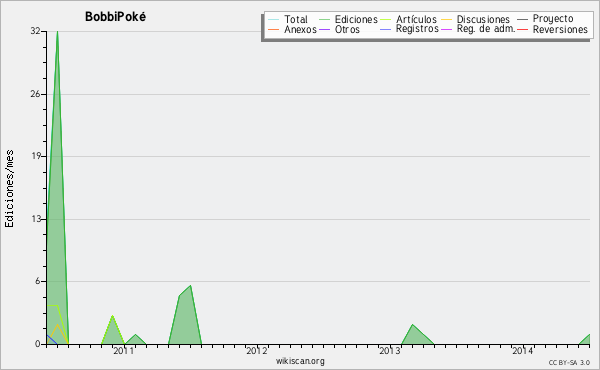Click the blue Registros legend line
The image size is (600, 370).
click(x=386, y=29)
